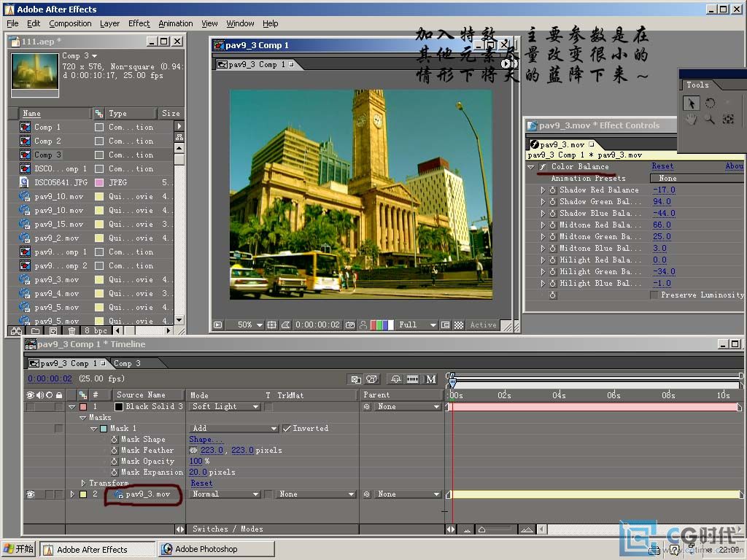This screenshot has width=747, height=560.
Task: Expand layer 2 pav9_3.mov properties
Action: click(x=72, y=494)
